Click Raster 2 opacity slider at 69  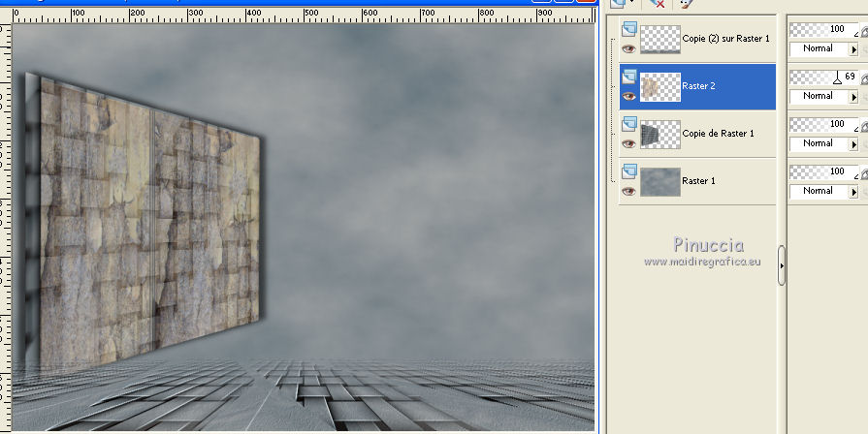coord(823,77)
